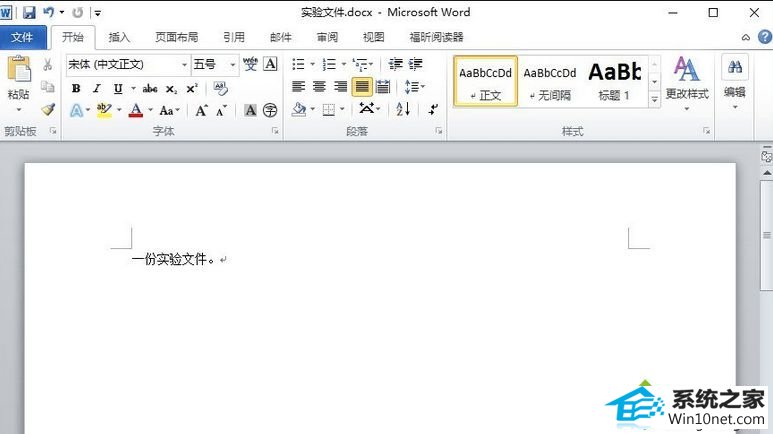This screenshot has height=434, width=773.
Task: Click the Distributed alignment icon
Action: (x=383, y=87)
